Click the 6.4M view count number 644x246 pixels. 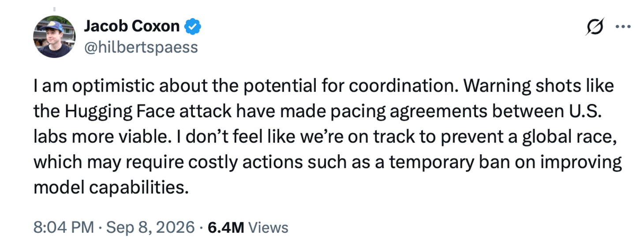226,227
